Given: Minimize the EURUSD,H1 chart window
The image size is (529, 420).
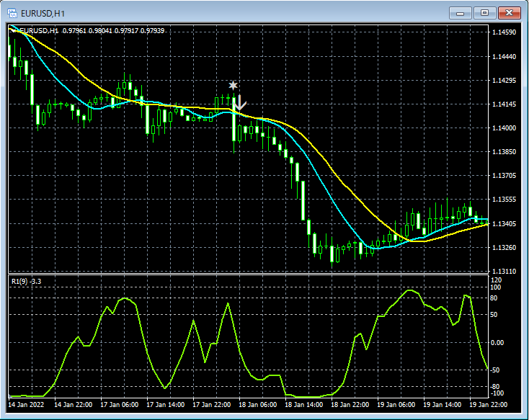Looking at the screenshot, I should click(x=461, y=12).
